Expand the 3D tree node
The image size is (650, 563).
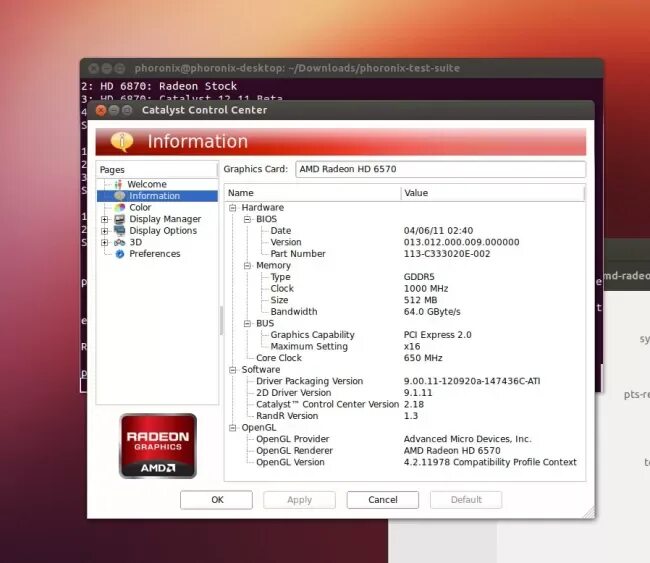pos(105,243)
